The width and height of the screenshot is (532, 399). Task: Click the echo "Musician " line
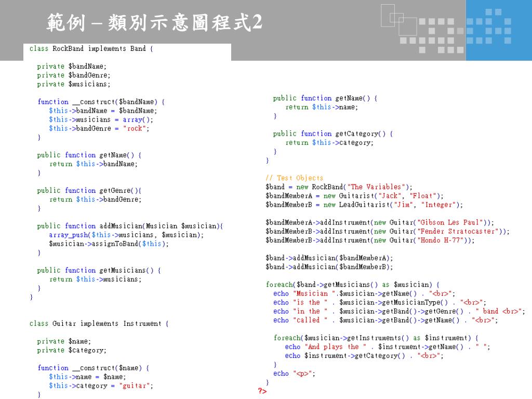pos(364,294)
